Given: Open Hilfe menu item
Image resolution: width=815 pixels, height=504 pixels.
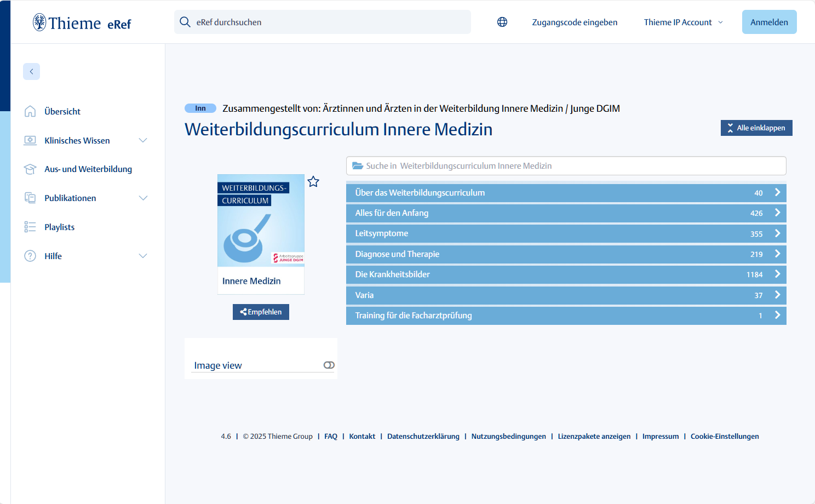Looking at the screenshot, I should pos(53,256).
